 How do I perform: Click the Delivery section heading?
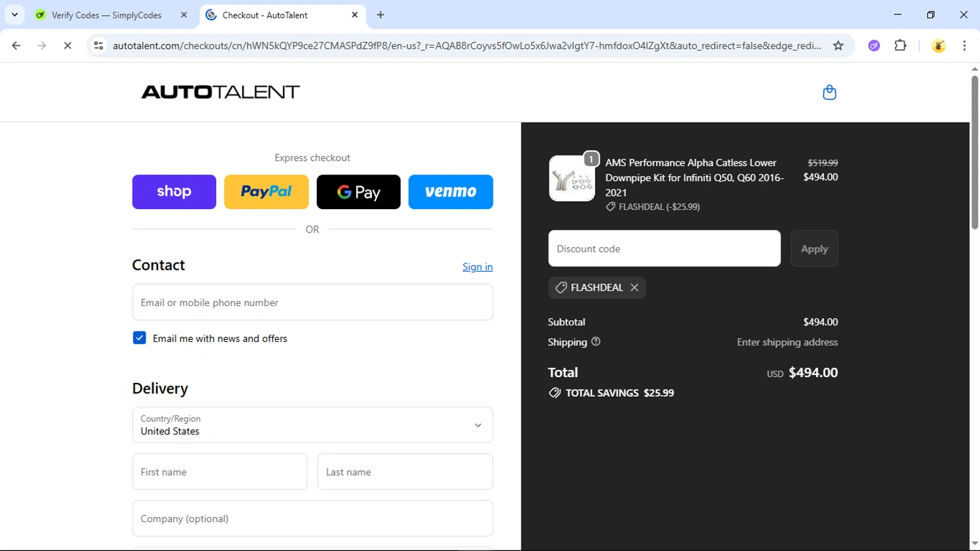(x=160, y=388)
